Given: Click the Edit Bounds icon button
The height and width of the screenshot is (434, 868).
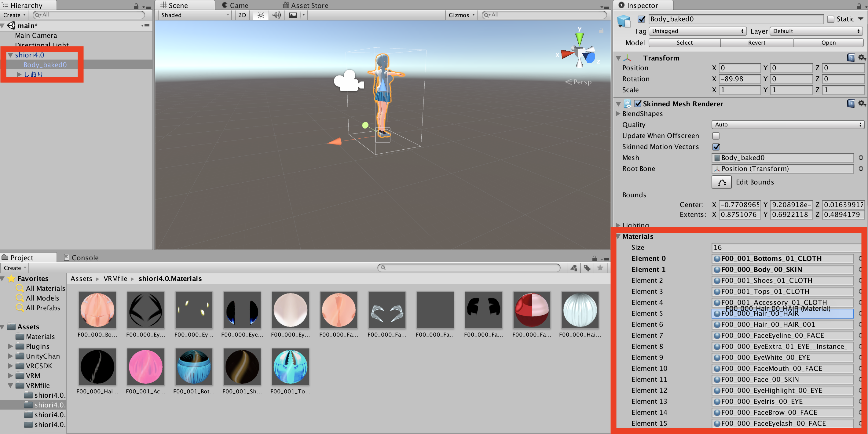Looking at the screenshot, I should [x=721, y=182].
